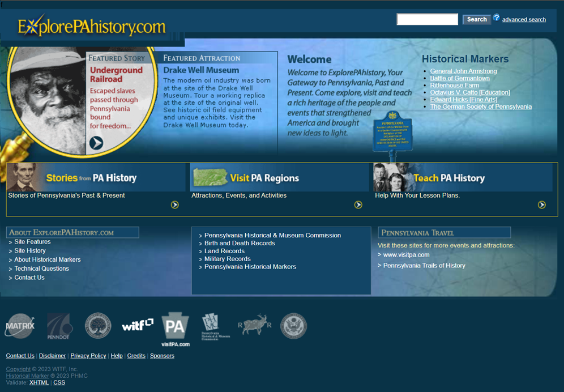Click the Stories from PA History arrow icon
The image size is (564, 392).
click(x=175, y=205)
